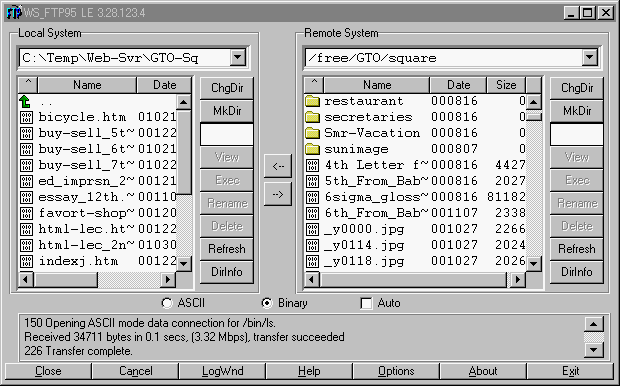620x386 pixels.
Task: Click the local list scroll left arrow
Action: click(x=26, y=280)
